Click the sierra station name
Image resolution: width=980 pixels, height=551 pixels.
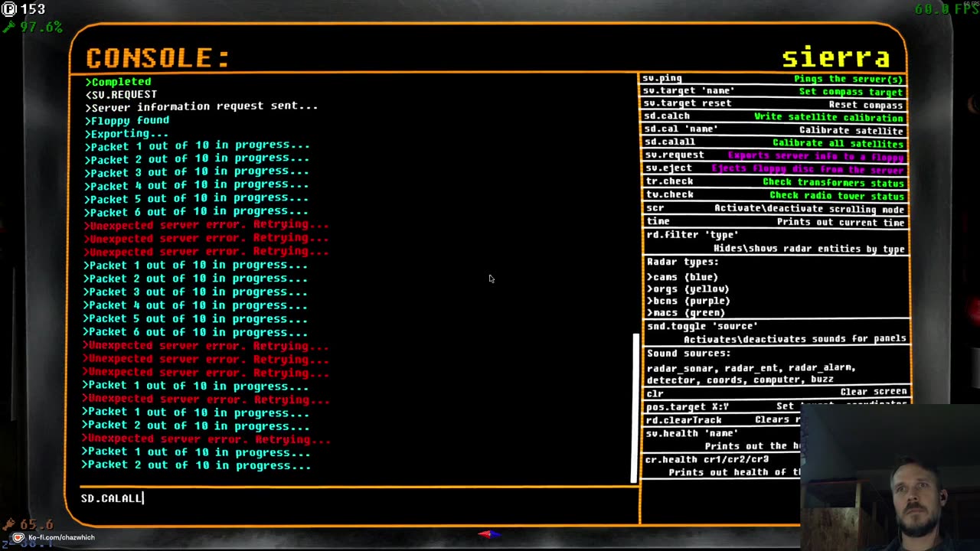tap(836, 57)
